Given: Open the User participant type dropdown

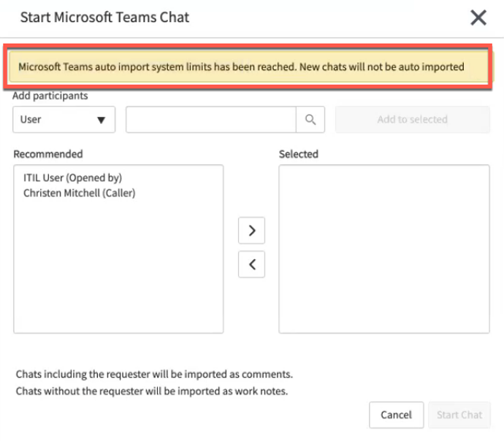Looking at the screenshot, I should coord(64,120).
